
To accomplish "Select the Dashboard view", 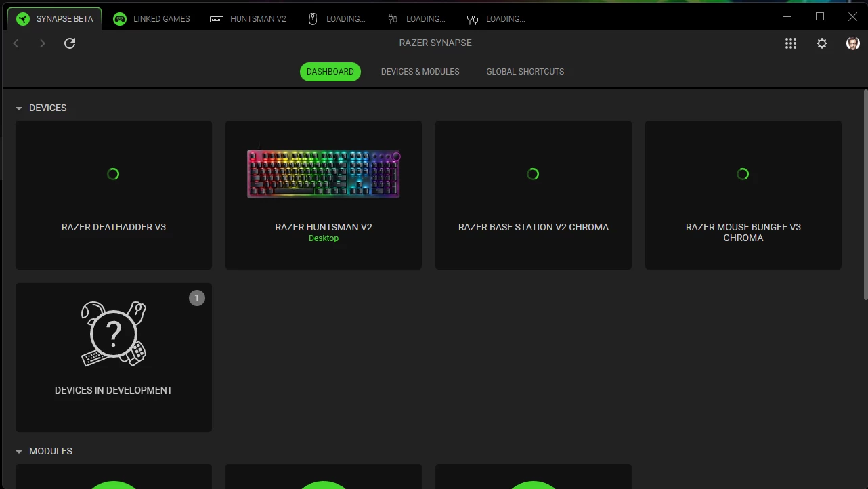I will point(330,72).
